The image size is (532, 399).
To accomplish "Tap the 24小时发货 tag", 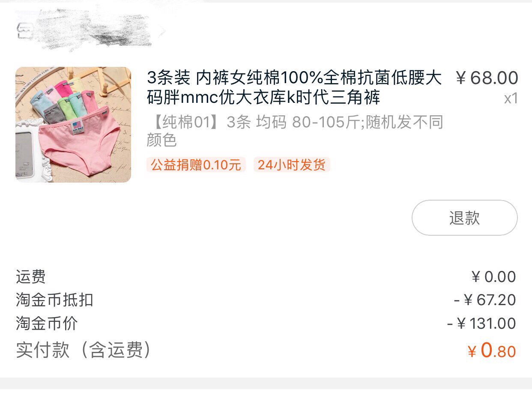I will [292, 165].
